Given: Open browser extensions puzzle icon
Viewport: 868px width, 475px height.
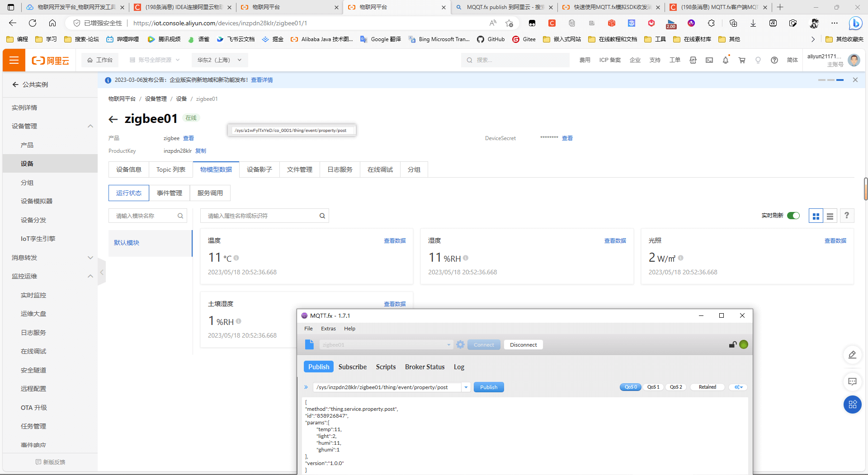Looking at the screenshot, I should click(x=711, y=23).
